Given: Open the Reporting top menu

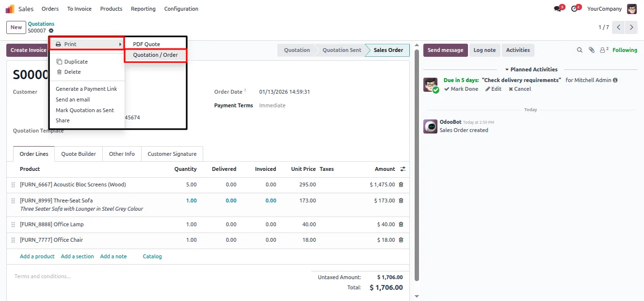Looking at the screenshot, I should [143, 9].
